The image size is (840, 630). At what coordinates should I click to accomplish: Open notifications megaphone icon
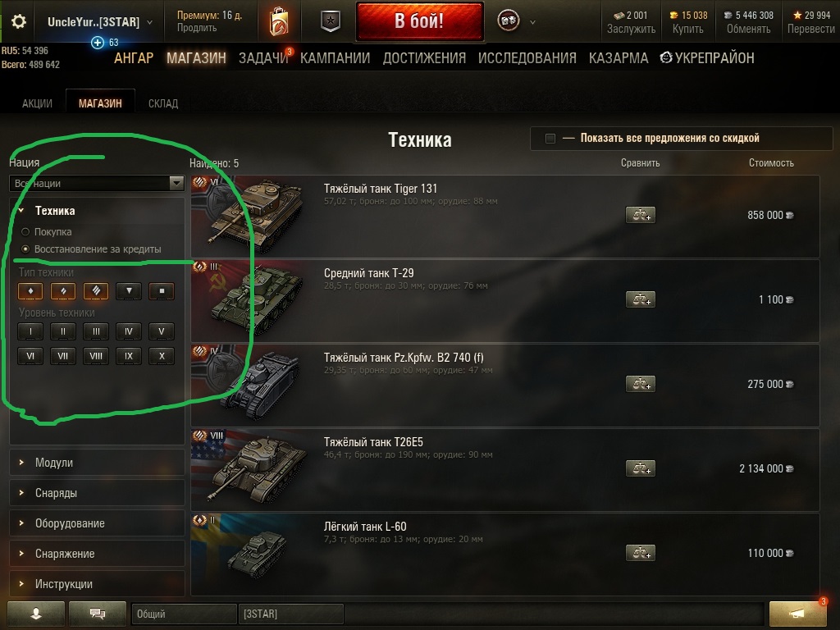point(797,614)
